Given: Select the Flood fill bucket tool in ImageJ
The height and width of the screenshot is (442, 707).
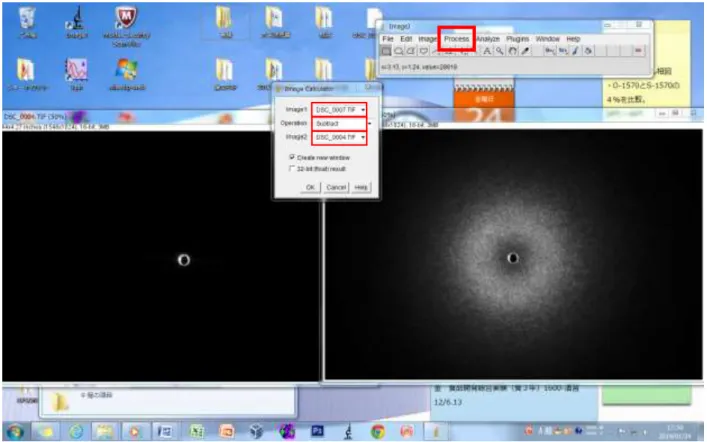Looking at the screenshot, I should tap(588, 51).
